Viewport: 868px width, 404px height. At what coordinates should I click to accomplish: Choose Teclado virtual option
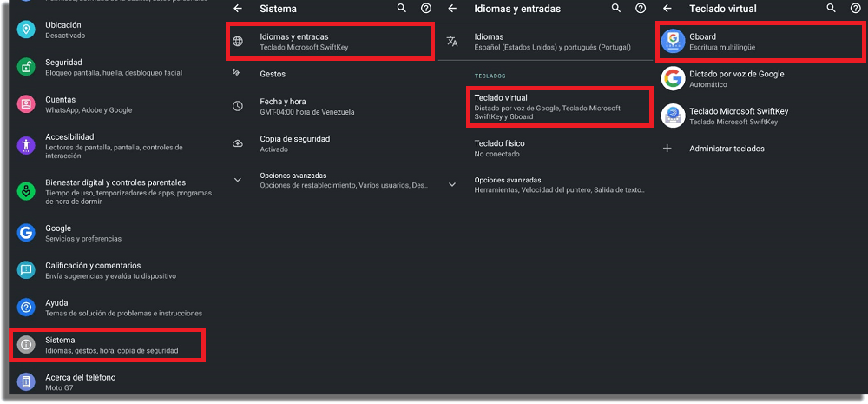(558, 107)
